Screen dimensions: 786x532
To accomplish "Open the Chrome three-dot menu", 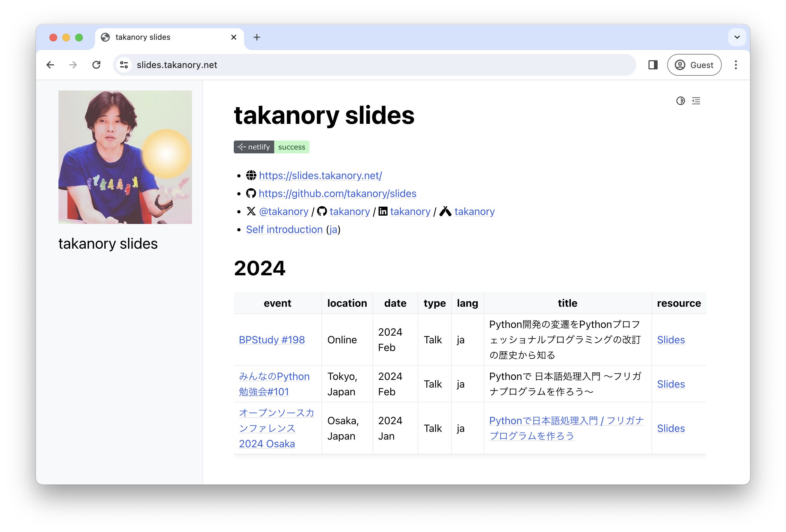I will point(736,64).
